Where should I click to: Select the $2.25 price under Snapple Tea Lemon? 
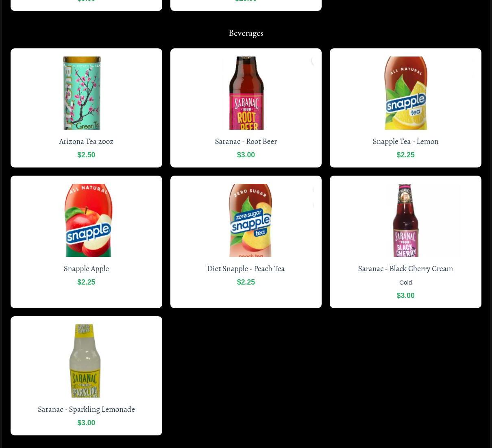pos(405,155)
